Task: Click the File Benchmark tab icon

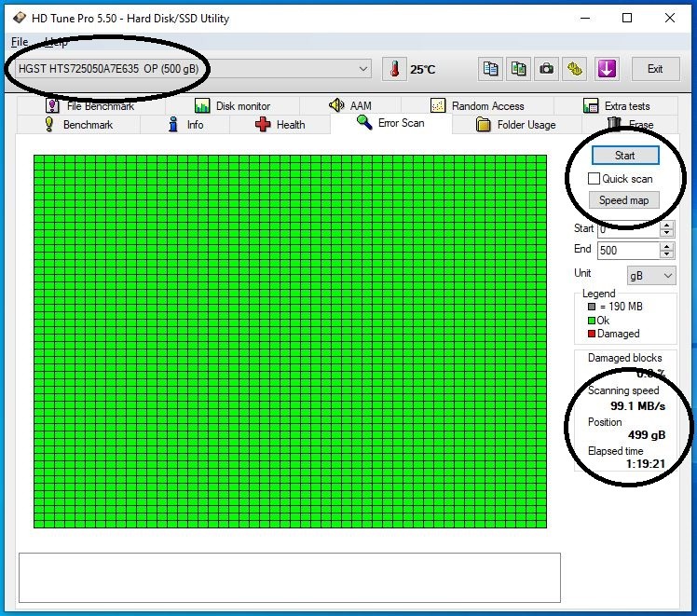Action: 52,106
